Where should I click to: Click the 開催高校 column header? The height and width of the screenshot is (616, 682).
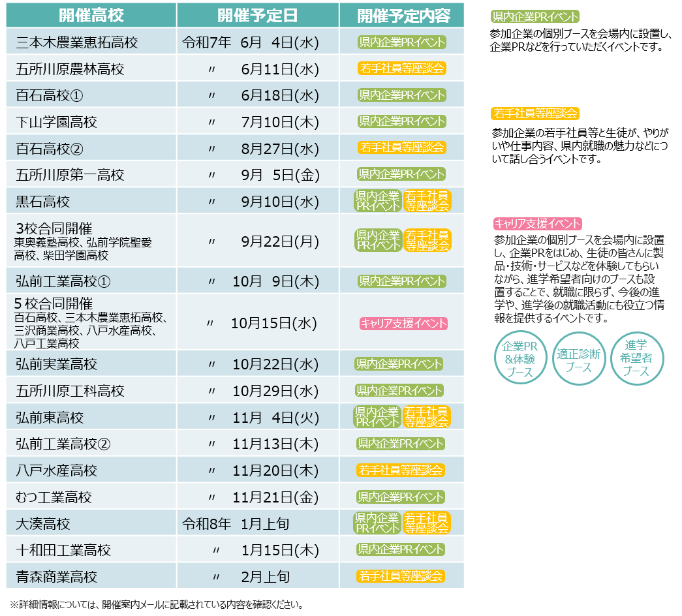point(91,15)
